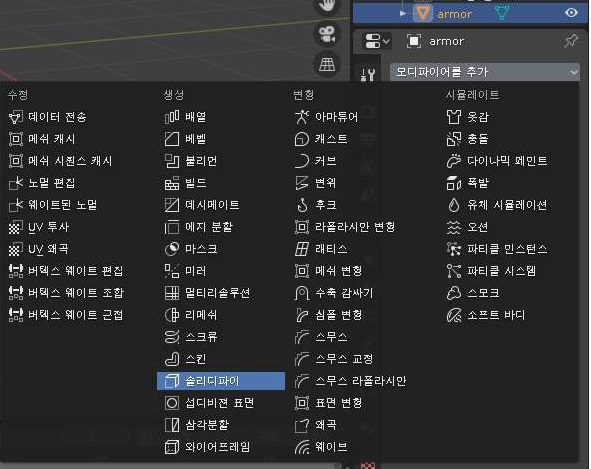Add the 메쉬 캐시 modifier
Viewport: 591px width, 469px height.
pos(42,139)
